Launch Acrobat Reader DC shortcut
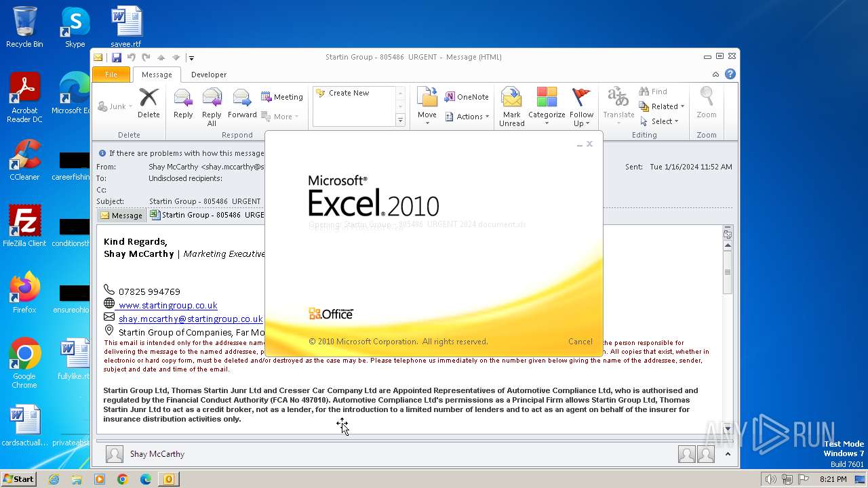Image resolution: width=868 pixels, height=488 pixels. click(x=24, y=98)
